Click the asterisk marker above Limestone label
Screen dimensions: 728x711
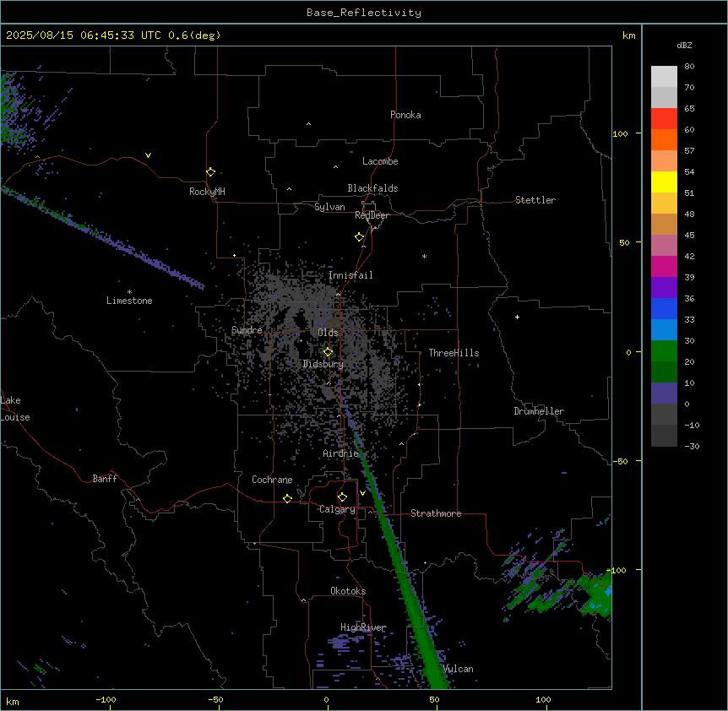(129, 291)
